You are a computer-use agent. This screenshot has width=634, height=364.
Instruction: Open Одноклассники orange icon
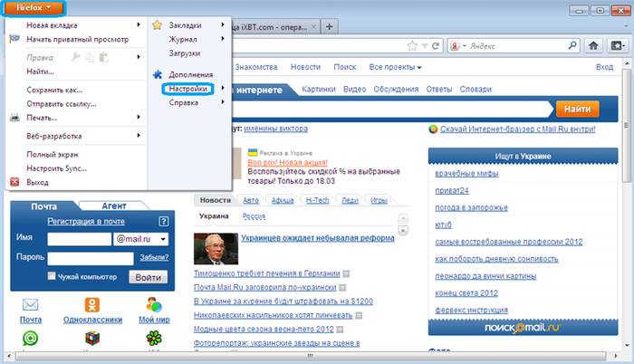pyautogui.click(x=92, y=304)
